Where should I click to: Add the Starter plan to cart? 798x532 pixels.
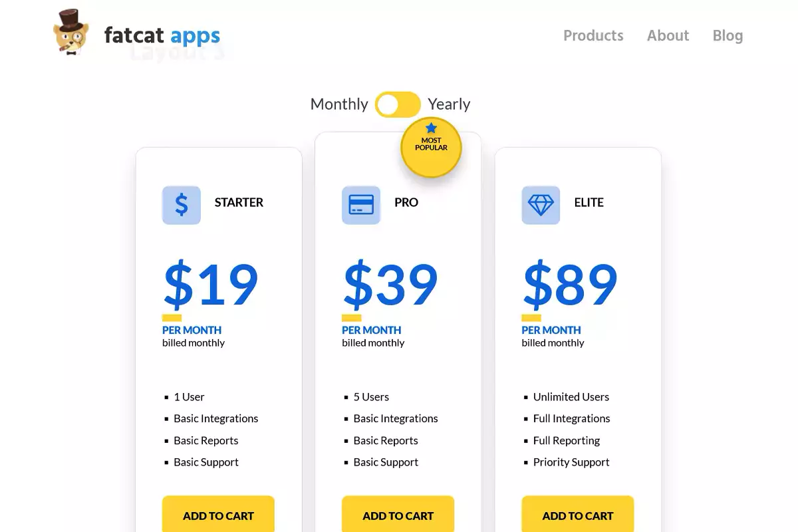point(218,515)
